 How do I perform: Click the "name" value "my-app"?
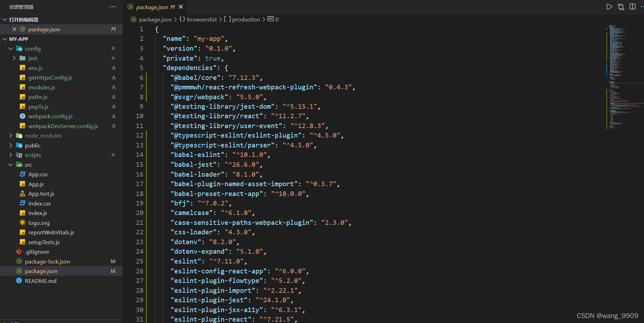point(209,39)
